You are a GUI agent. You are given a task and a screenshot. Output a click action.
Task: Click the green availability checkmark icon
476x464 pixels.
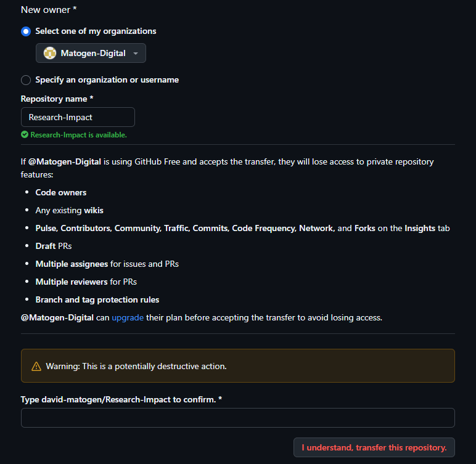[25, 134]
